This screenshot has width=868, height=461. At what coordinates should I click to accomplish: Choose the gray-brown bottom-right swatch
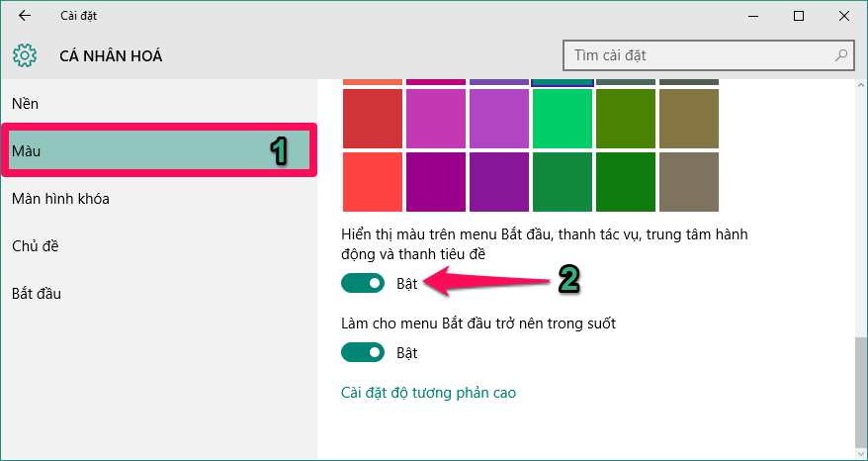[x=689, y=181]
